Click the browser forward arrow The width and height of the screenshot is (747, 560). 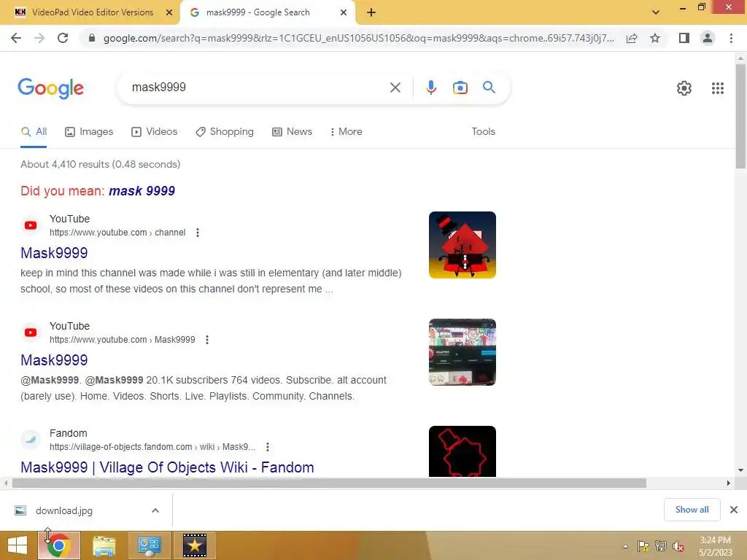pyautogui.click(x=39, y=38)
